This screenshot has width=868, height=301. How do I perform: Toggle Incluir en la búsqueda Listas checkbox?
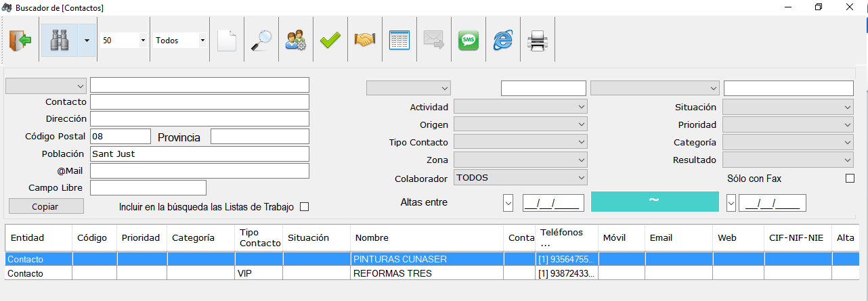304,207
